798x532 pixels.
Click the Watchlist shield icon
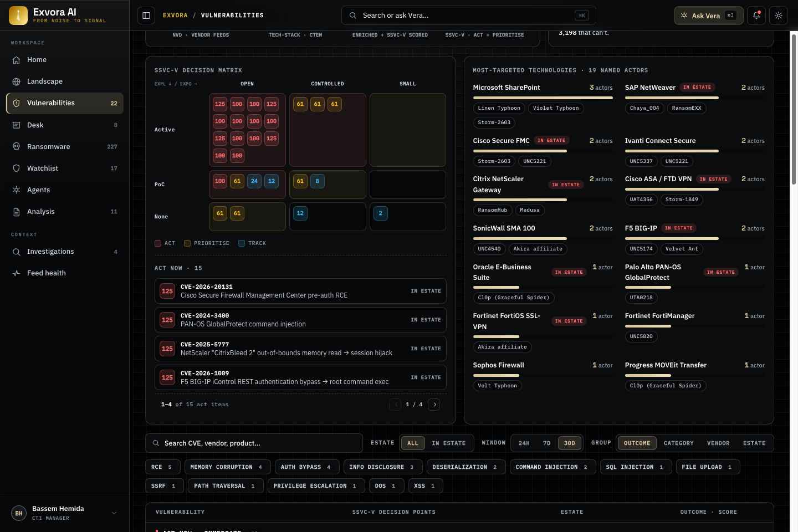(17, 168)
